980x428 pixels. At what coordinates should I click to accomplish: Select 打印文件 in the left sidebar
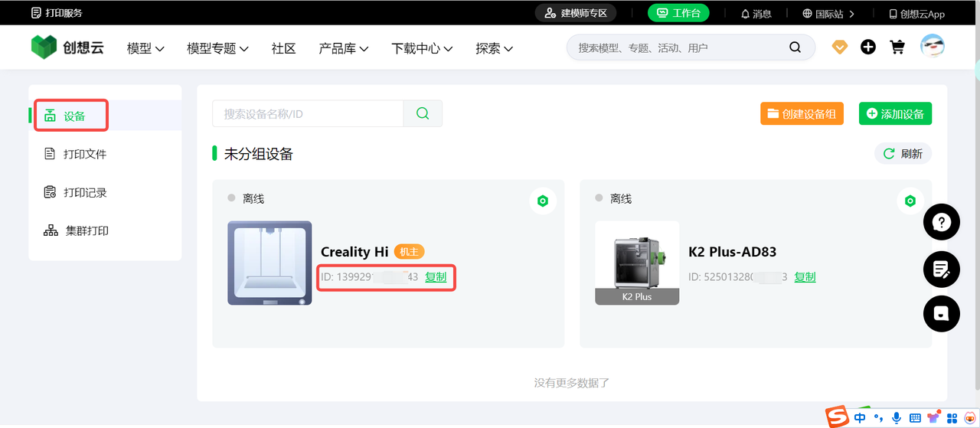pos(105,154)
